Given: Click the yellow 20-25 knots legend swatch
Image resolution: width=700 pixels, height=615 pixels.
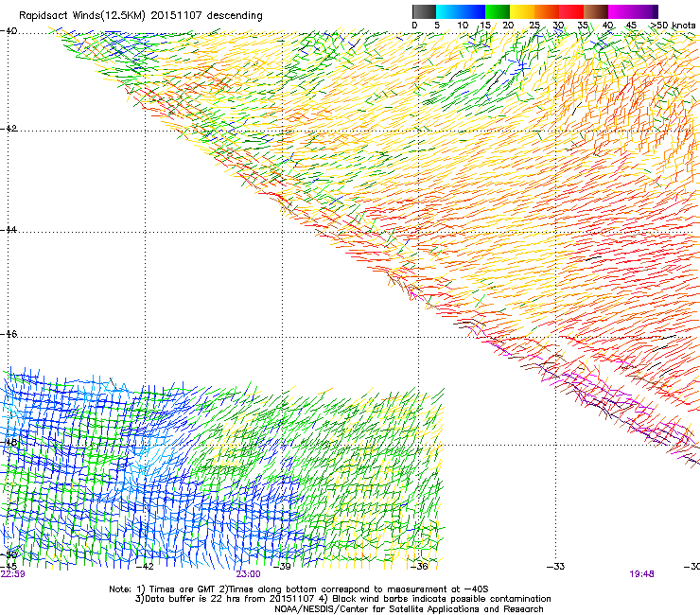Looking at the screenshot, I should (x=522, y=11).
